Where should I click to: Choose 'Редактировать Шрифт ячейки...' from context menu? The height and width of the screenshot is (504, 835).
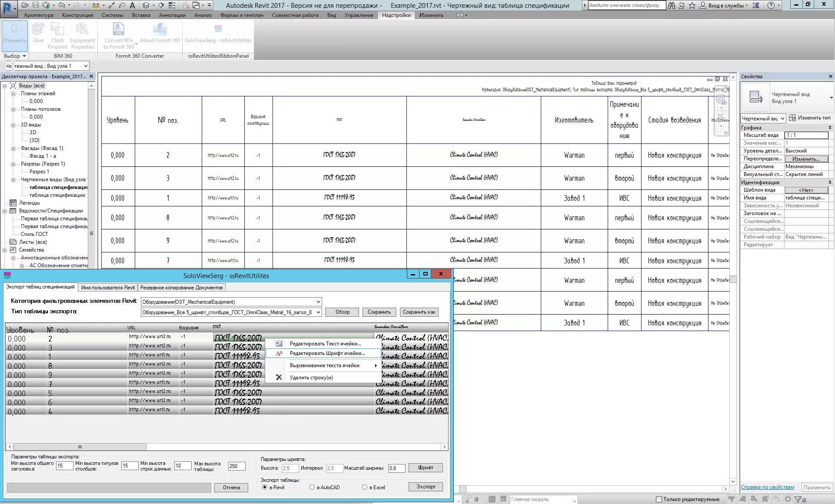pos(327,353)
